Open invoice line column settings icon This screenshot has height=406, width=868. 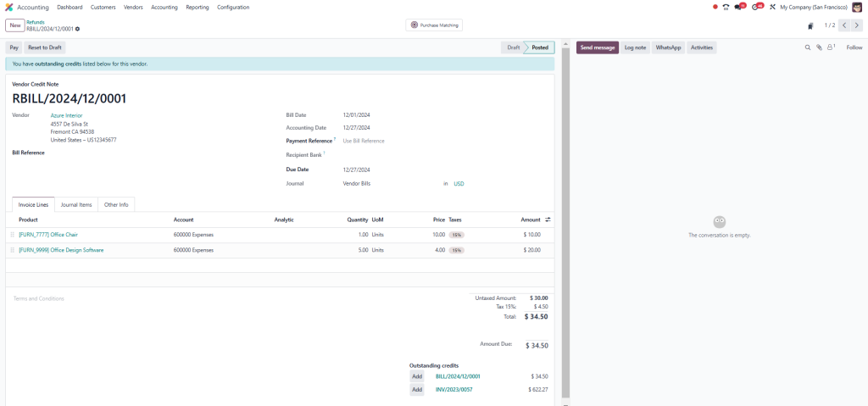point(548,220)
